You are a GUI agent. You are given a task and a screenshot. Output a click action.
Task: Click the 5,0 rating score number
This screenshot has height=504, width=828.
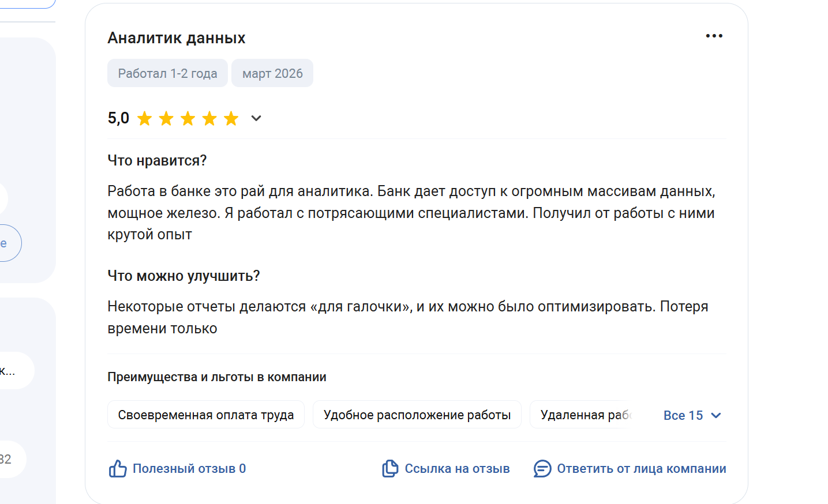[x=118, y=118]
